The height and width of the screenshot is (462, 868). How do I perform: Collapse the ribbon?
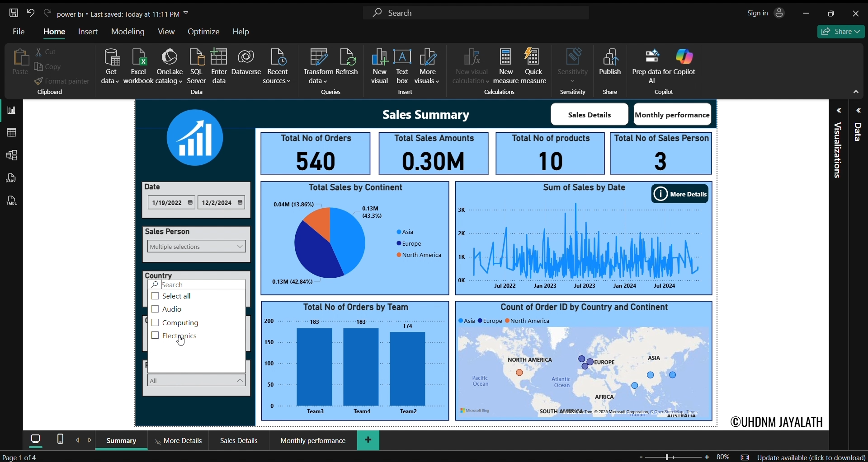click(857, 93)
